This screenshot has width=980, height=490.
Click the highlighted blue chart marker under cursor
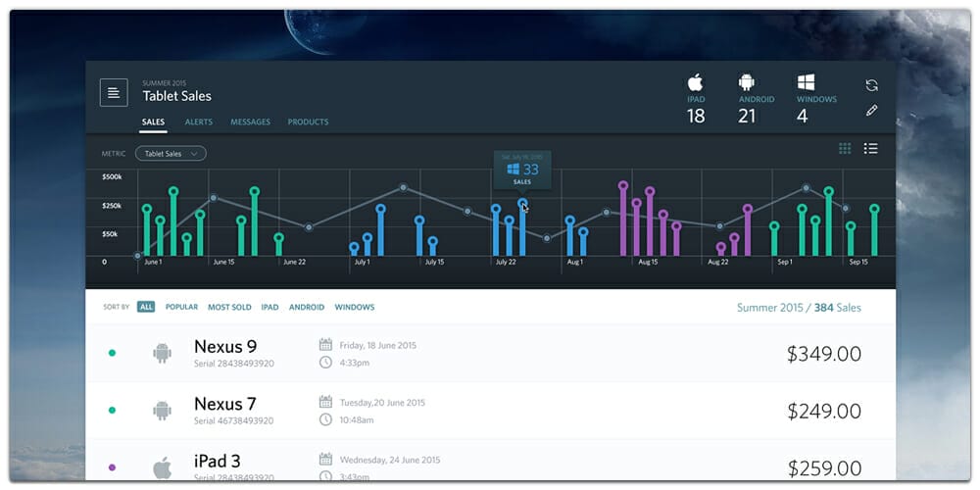(522, 203)
